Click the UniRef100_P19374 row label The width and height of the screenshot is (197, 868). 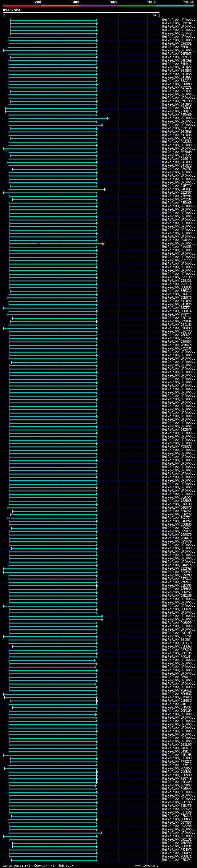coord(177,528)
